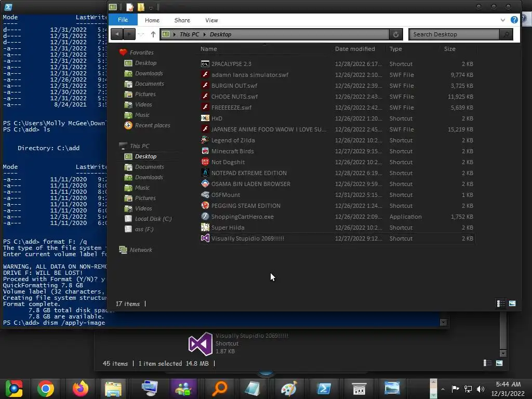The height and width of the screenshot is (399, 532).
Task: Select PEGGING STEAM EDITION shortcut icon
Action: point(205,206)
